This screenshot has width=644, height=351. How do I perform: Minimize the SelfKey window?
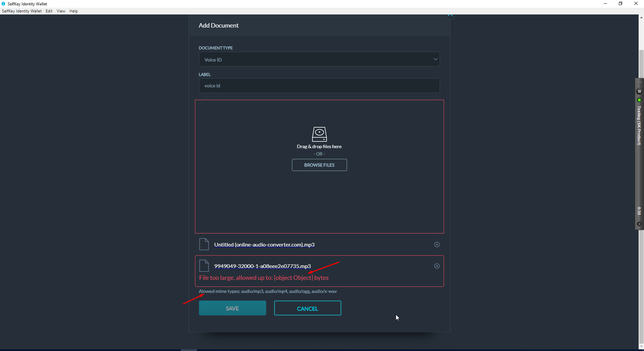click(605, 4)
